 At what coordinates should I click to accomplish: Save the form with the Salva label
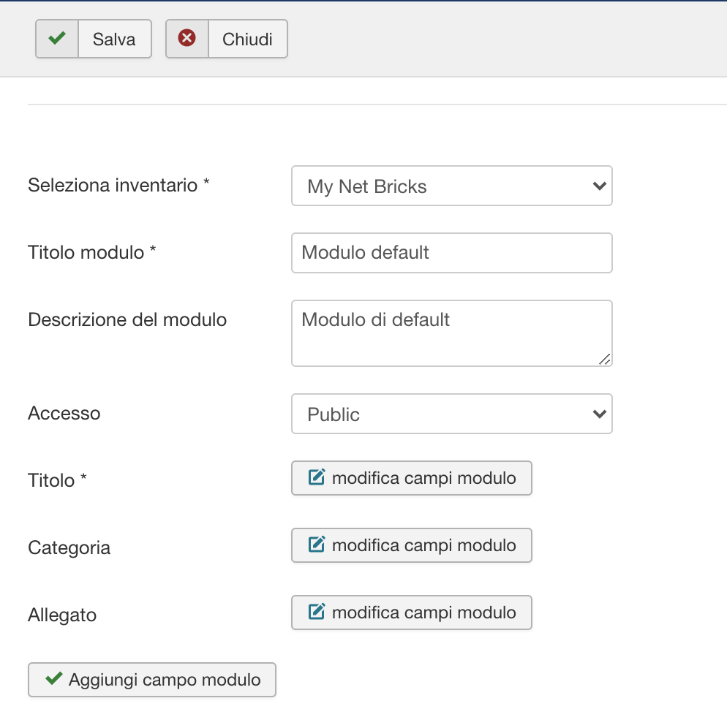[x=114, y=39]
